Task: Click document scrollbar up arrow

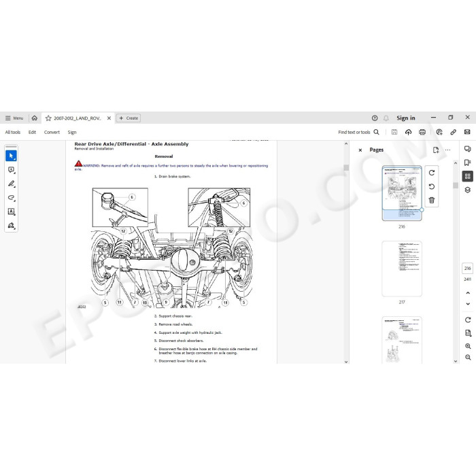Action: tap(346, 143)
